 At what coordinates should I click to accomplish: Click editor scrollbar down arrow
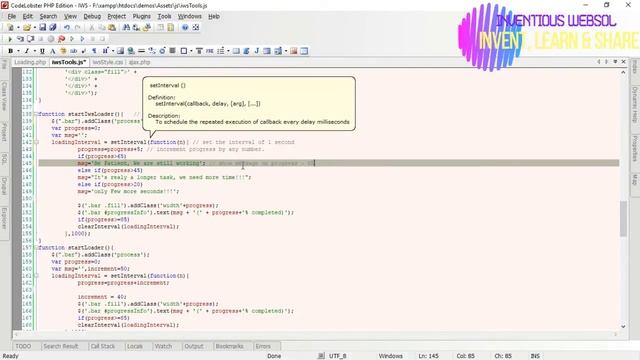coord(623,327)
